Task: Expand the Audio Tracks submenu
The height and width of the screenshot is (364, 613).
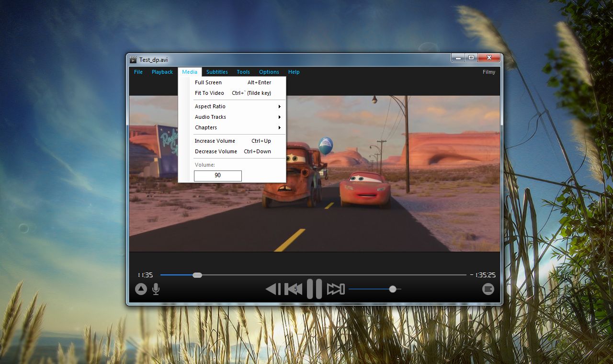Action: coord(232,117)
